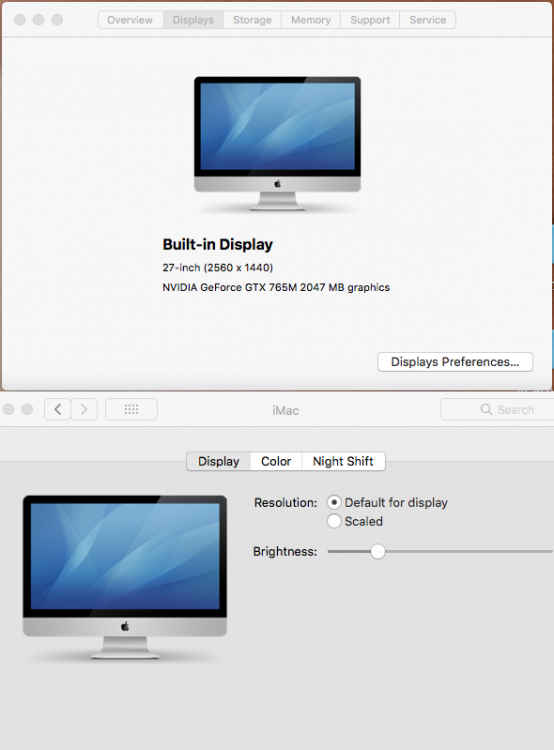The width and height of the screenshot is (554, 750).
Task: Open the Overview tab
Action: pyautogui.click(x=130, y=20)
